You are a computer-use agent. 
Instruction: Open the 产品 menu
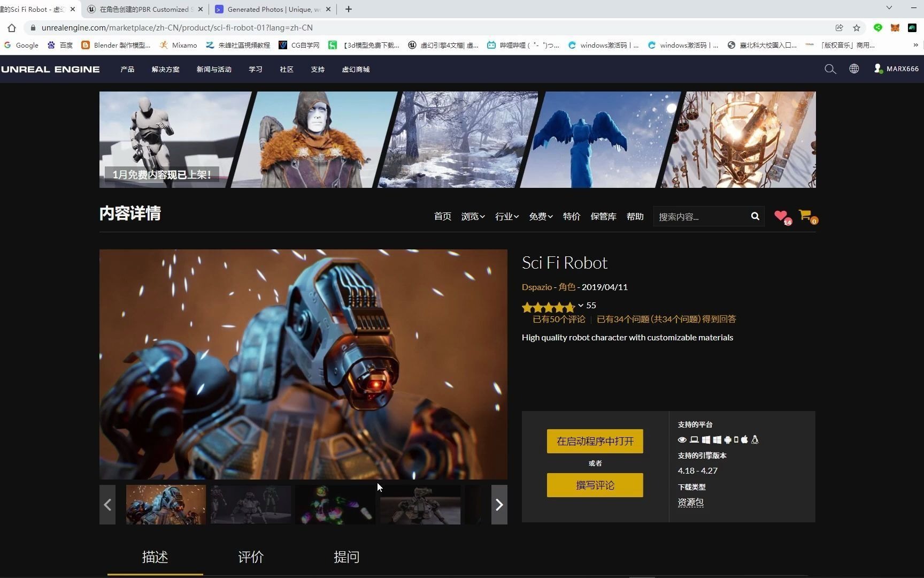coord(127,70)
